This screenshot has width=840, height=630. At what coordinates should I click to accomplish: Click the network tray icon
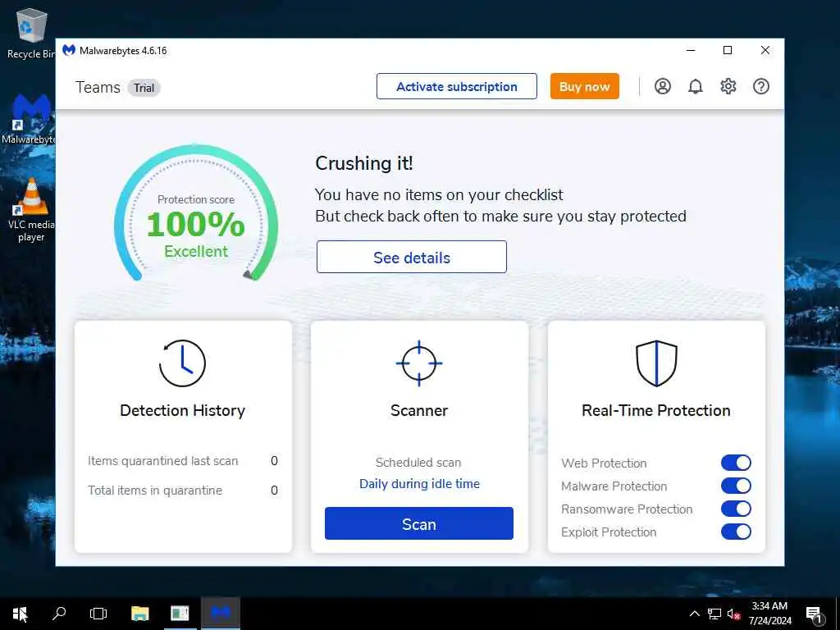coord(714,614)
